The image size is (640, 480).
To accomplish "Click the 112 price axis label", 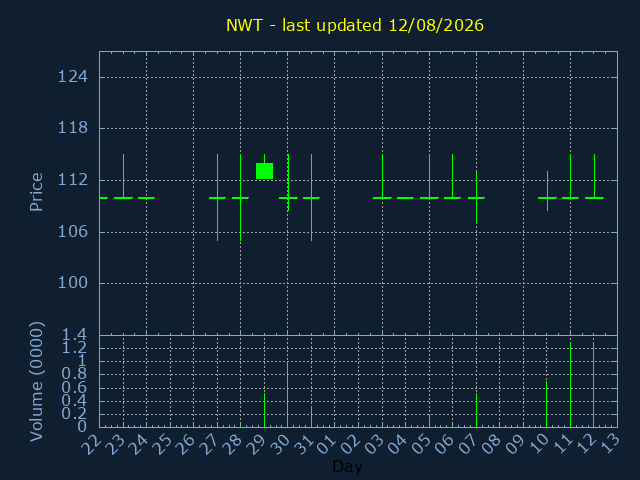I will coord(73,180).
